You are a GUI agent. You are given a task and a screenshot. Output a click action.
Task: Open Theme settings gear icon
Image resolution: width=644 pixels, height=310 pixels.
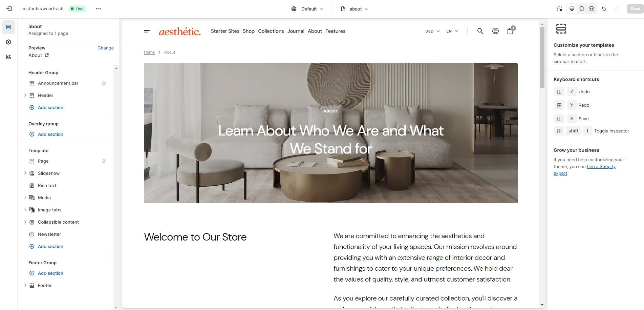[8, 42]
